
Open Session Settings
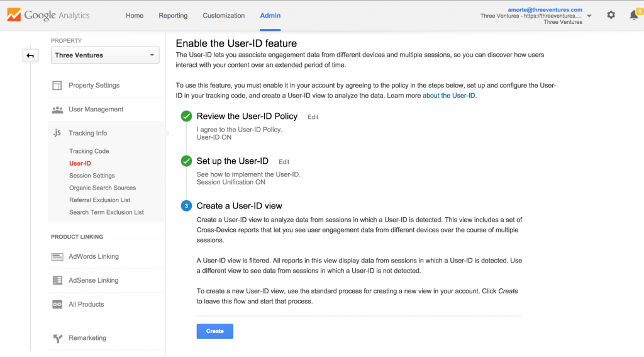tap(92, 176)
